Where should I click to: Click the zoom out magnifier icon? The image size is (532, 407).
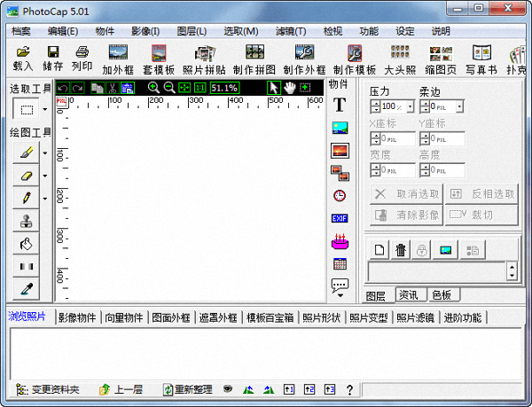(x=169, y=88)
